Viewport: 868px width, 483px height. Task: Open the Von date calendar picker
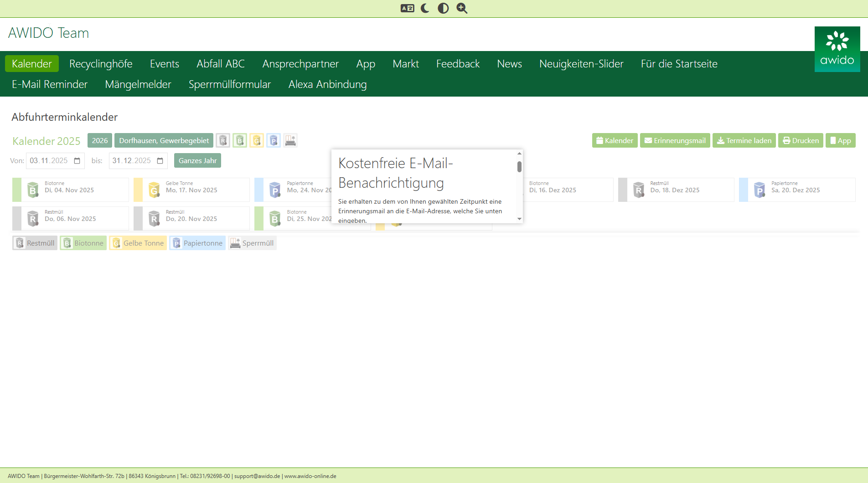77,161
